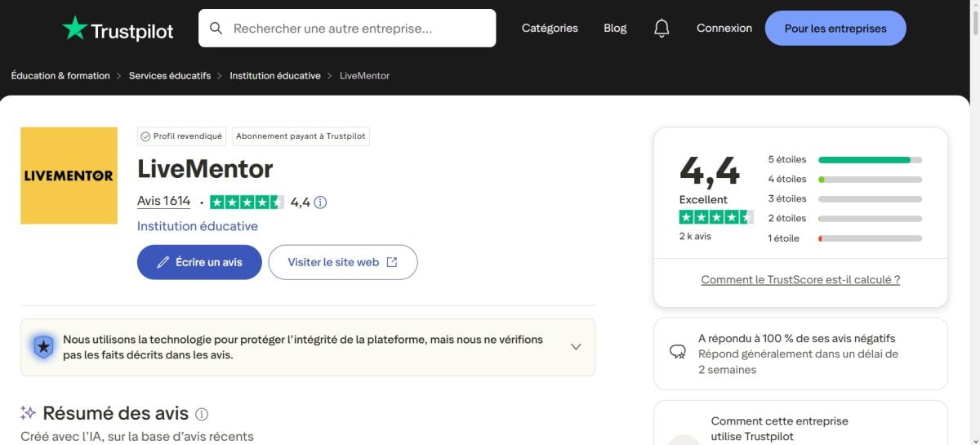Click the 2 k avis text
The image size is (980, 445).
pyautogui.click(x=695, y=236)
